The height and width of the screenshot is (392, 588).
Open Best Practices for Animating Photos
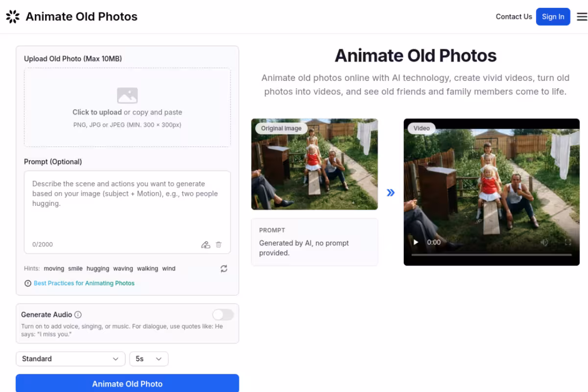coord(84,283)
